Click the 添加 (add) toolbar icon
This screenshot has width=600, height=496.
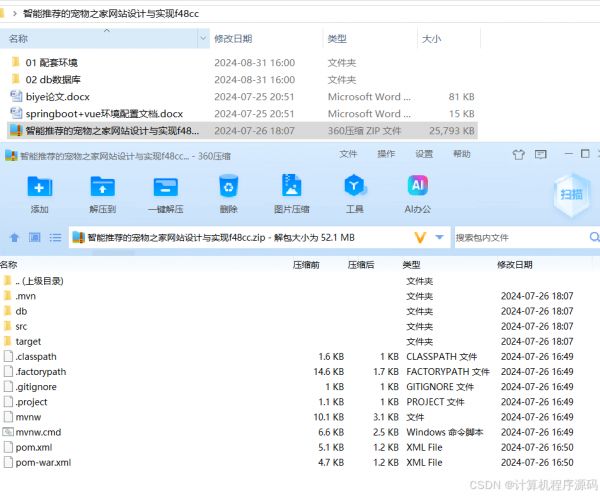pos(40,187)
